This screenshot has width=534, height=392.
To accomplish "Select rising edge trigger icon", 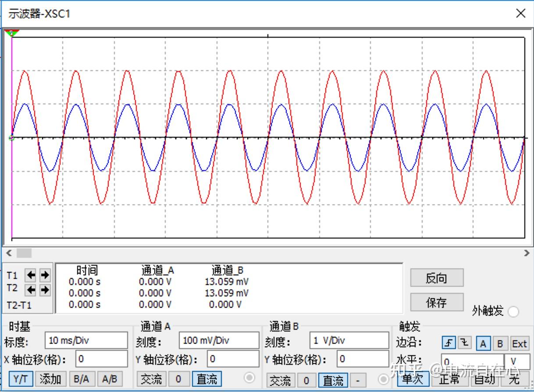I will pos(450,343).
